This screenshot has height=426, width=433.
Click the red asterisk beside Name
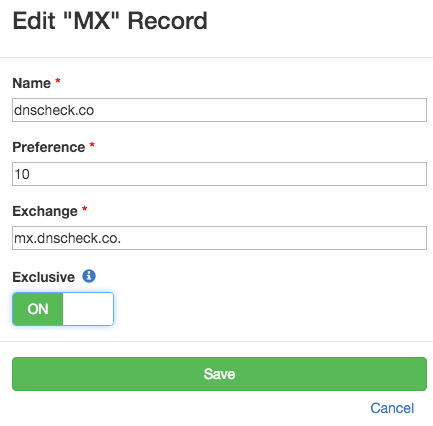click(58, 80)
